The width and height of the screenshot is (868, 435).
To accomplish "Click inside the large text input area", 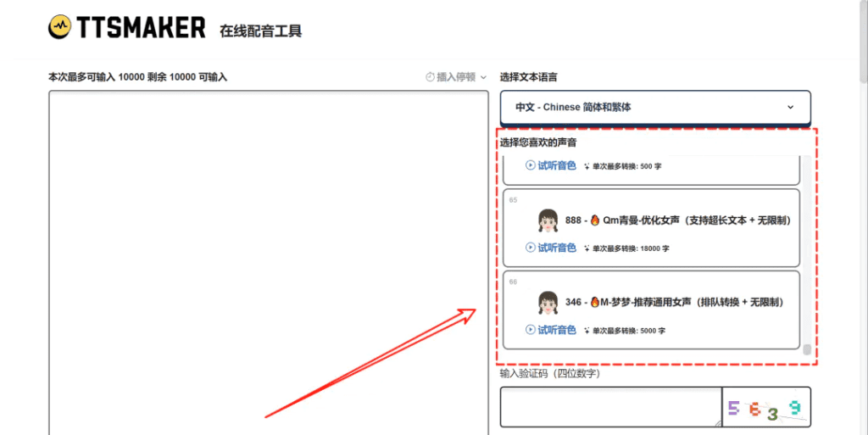I will 269,263.
